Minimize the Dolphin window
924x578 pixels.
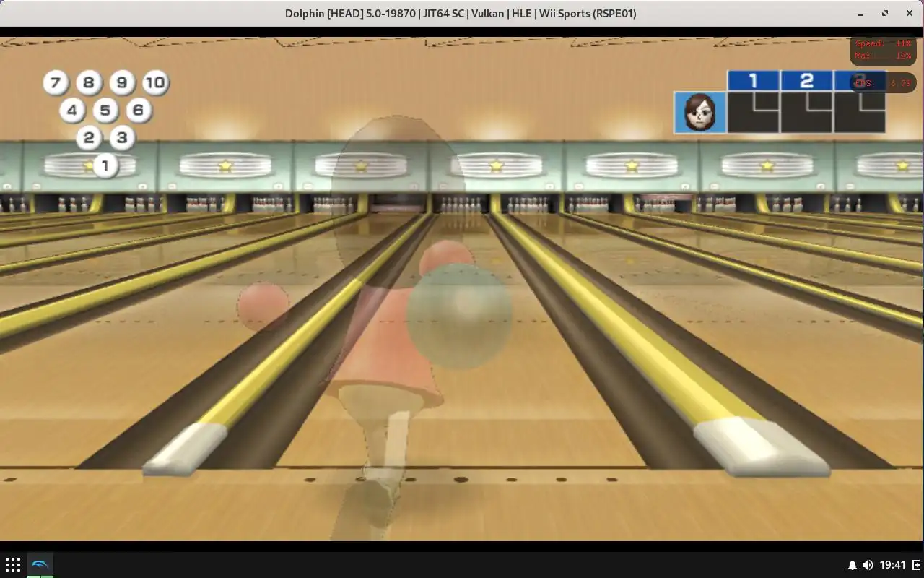click(860, 13)
